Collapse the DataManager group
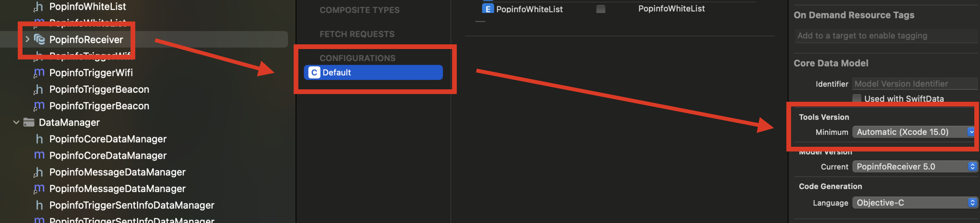This screenshot has width=980, height=223. pyautogui.click(x=15, y=122)
